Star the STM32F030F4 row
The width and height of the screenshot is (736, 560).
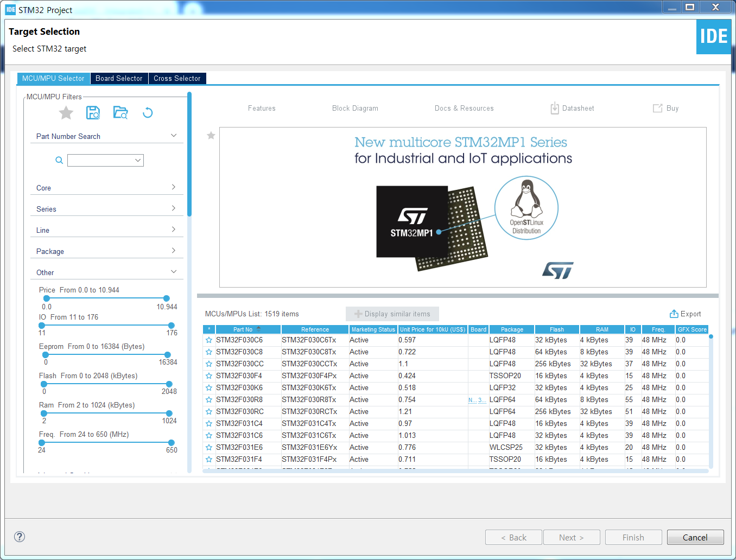pos(209,376)
